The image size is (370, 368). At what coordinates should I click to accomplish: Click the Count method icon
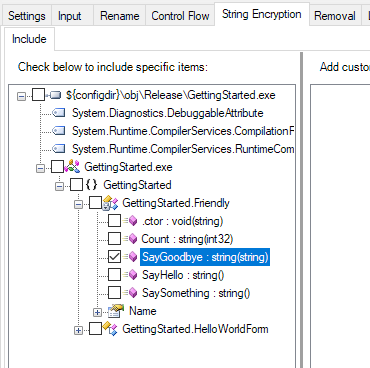130,239
